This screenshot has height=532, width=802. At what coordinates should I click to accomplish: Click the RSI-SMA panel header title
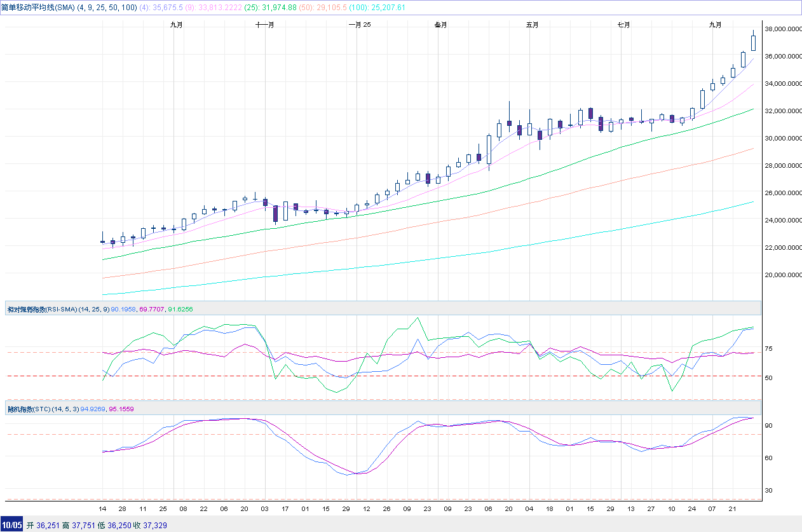42,309
